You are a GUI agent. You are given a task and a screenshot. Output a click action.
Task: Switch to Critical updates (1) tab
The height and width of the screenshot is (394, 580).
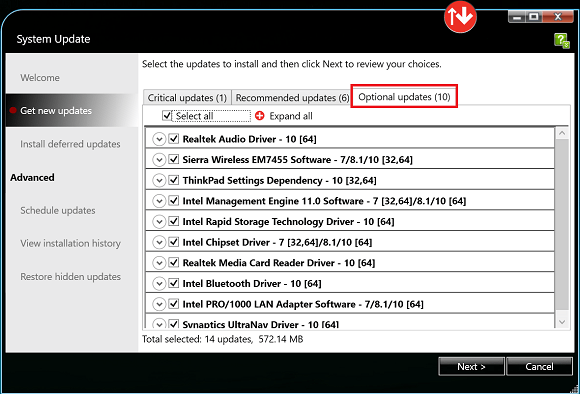tap(187, 98)
